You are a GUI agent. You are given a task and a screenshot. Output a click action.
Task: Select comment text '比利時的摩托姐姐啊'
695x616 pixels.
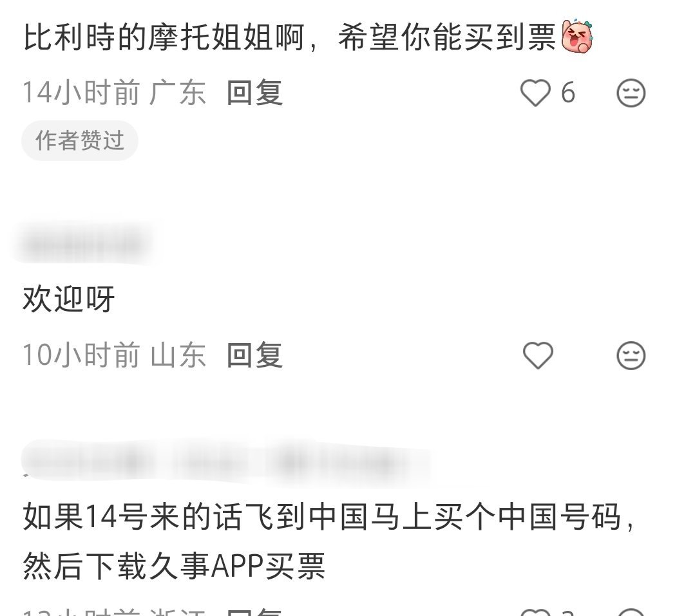coord(164,37)
